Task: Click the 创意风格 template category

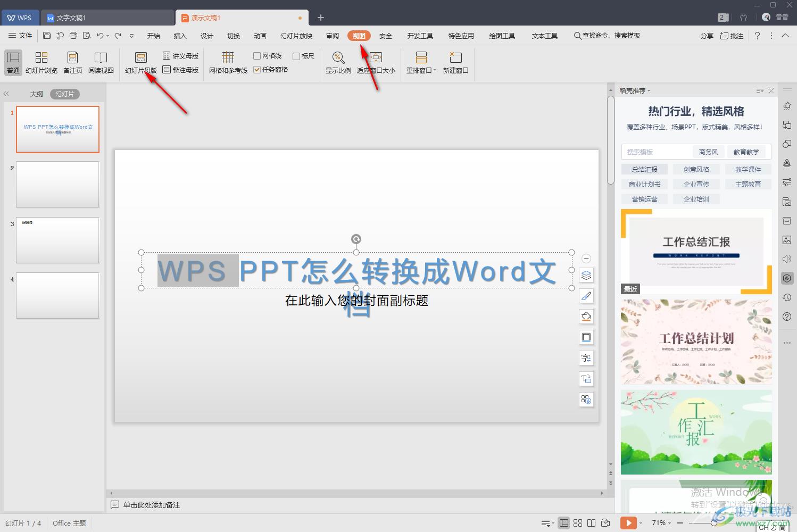Action: pyautogui.click(x=696, y=169)
